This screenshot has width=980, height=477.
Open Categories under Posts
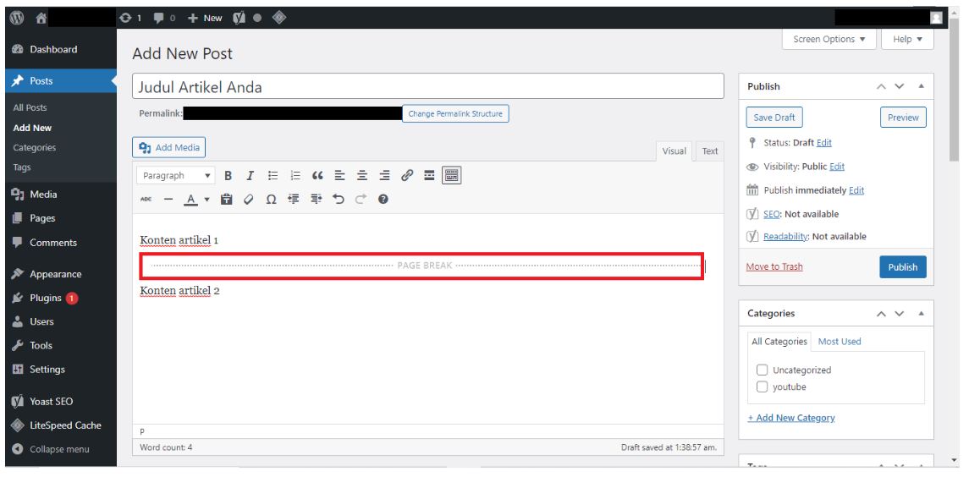pos(35,147)
